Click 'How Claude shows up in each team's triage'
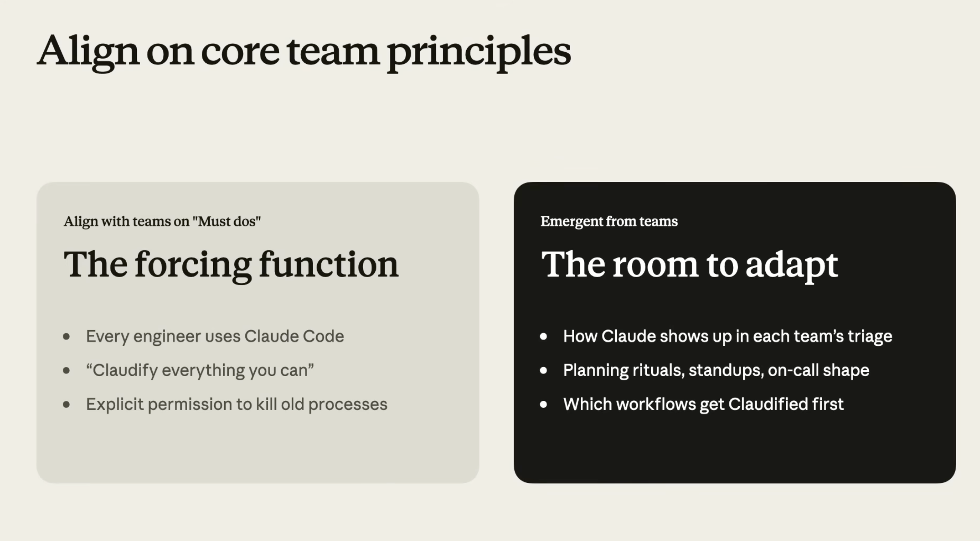 727,337
